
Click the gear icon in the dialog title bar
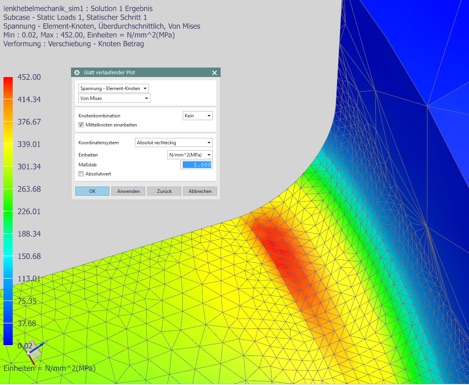[x=77, y=72]
